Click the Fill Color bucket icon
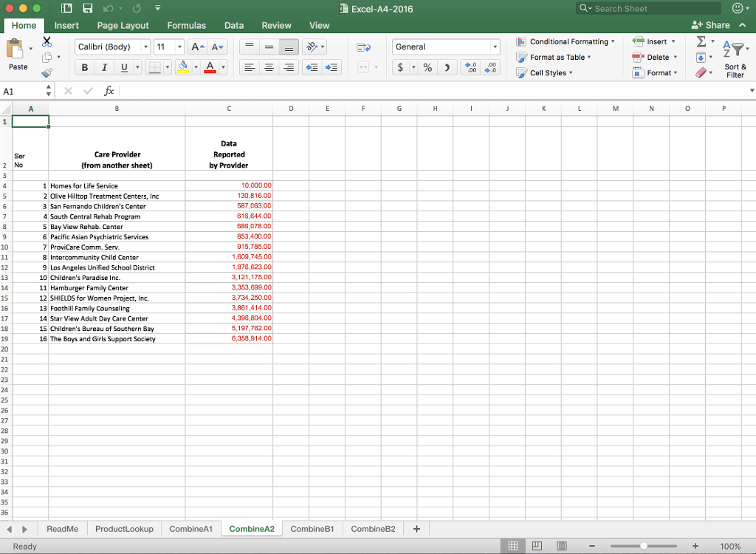The height and width of the screenshot is (554, 756). (x=184, y=66)
